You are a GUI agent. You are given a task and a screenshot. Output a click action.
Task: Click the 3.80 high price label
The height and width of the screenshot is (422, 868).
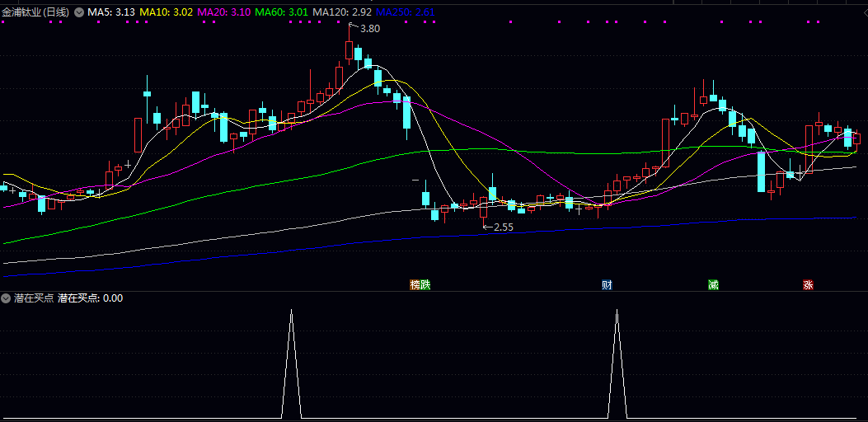coord(370,29)
